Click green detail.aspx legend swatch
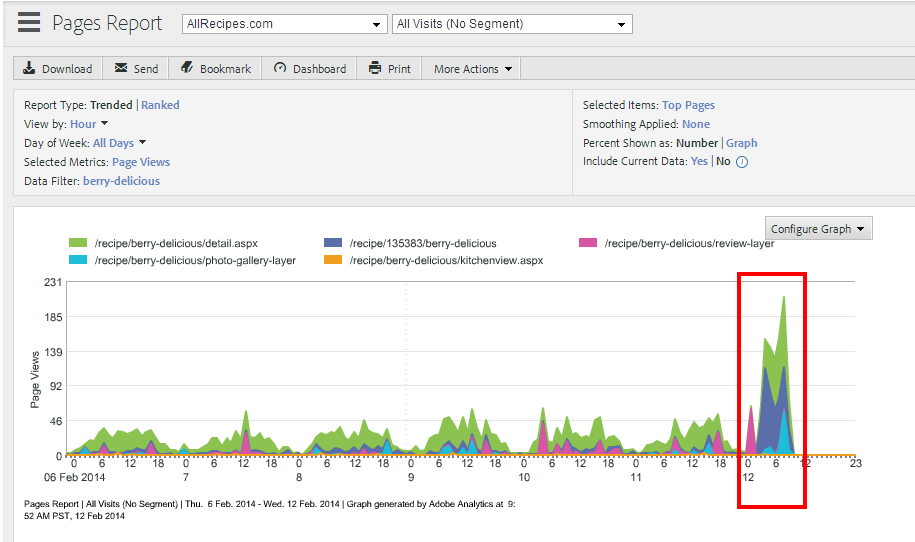 [78, 243]
